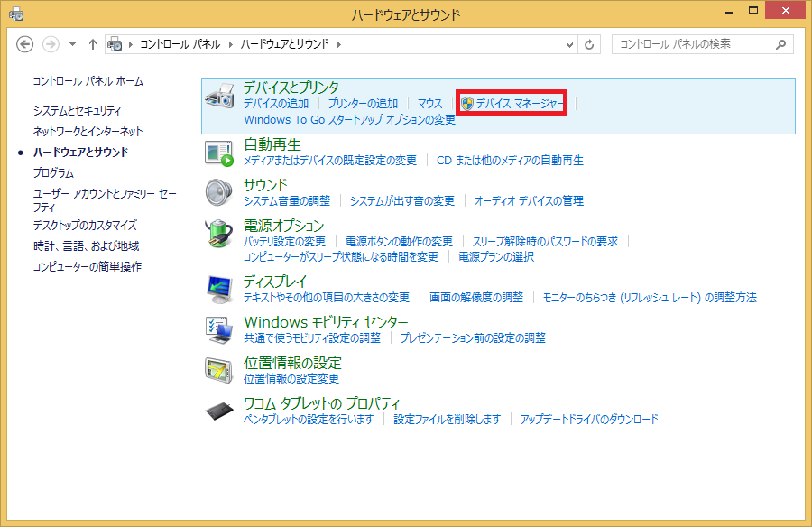This screenshot has width=812, height=527.
Task: Click the AutoPlay (自動再生) category icon
Action: 219,153
